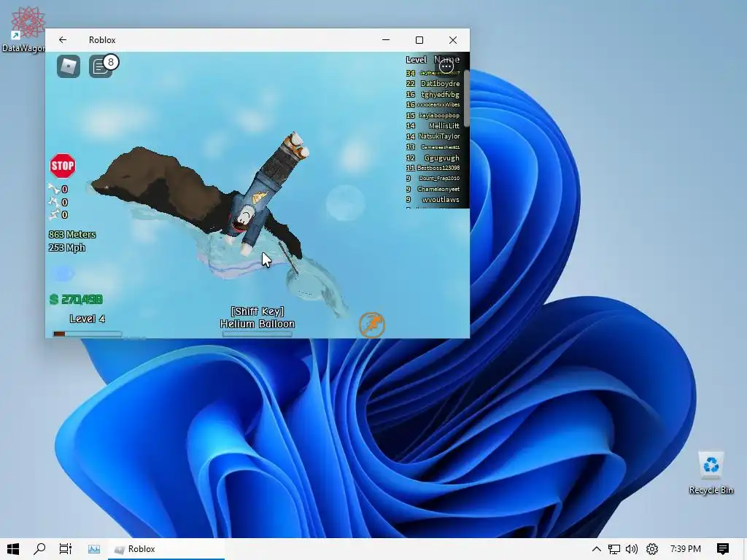The width and height of the screenshot is (747, 560).
Task: Click the top broken-bone counter icon
Action: 54,189
